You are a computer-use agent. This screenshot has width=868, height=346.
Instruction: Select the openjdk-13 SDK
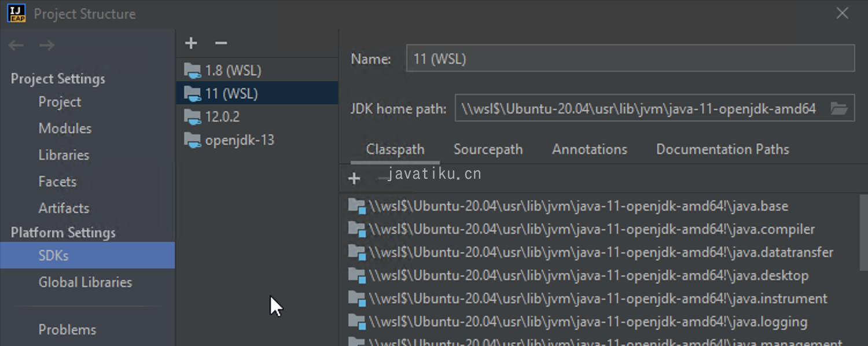pos(257,140)
